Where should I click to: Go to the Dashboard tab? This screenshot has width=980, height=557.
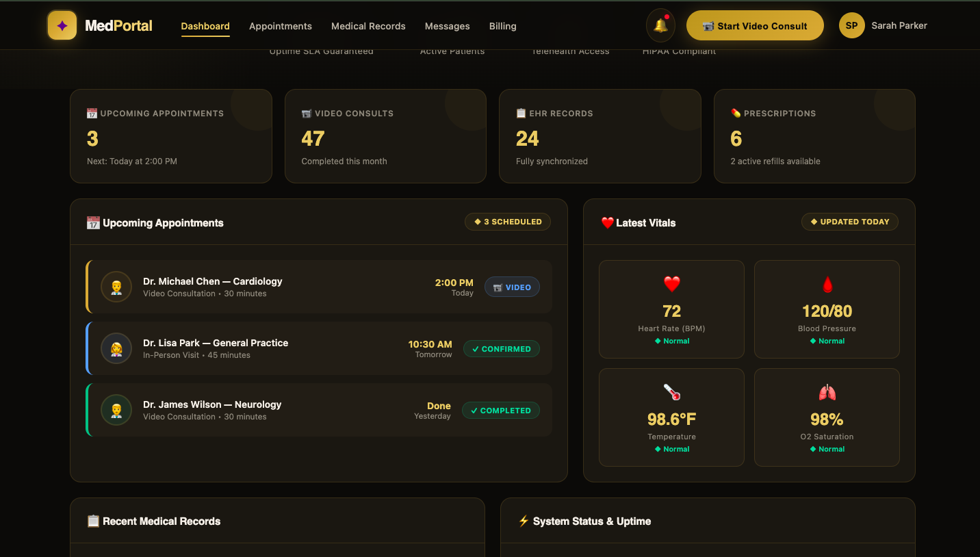pos(205,26)
